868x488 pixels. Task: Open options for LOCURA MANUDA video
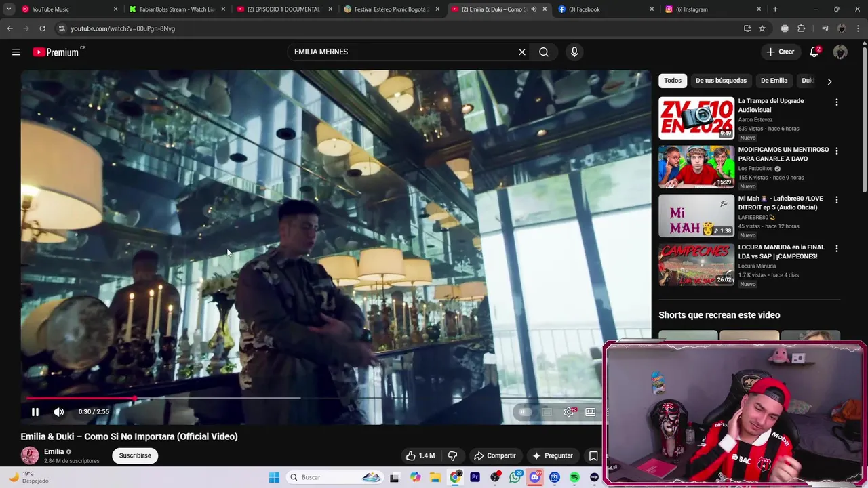[836, 249]
